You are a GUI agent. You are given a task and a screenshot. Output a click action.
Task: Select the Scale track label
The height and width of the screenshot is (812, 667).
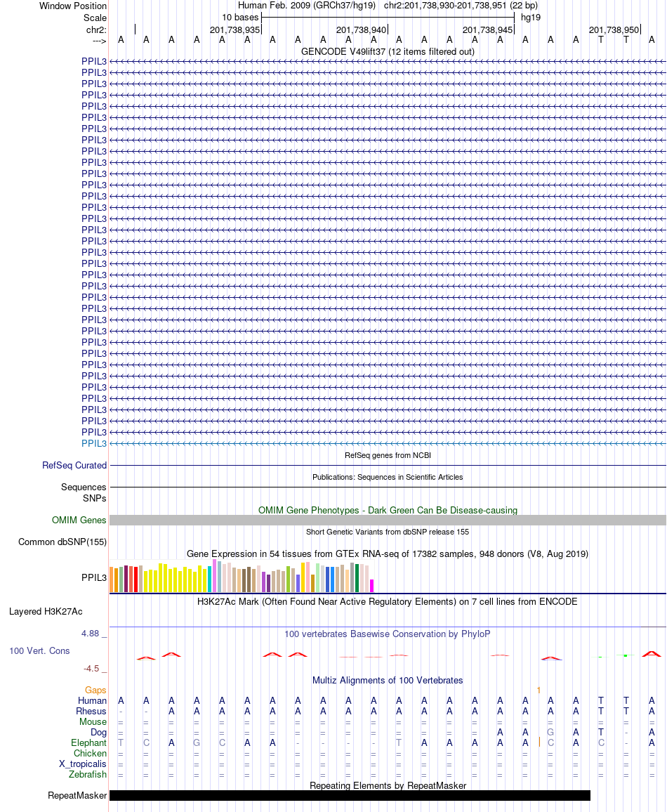pyautogui.click(x=95, y=18)
